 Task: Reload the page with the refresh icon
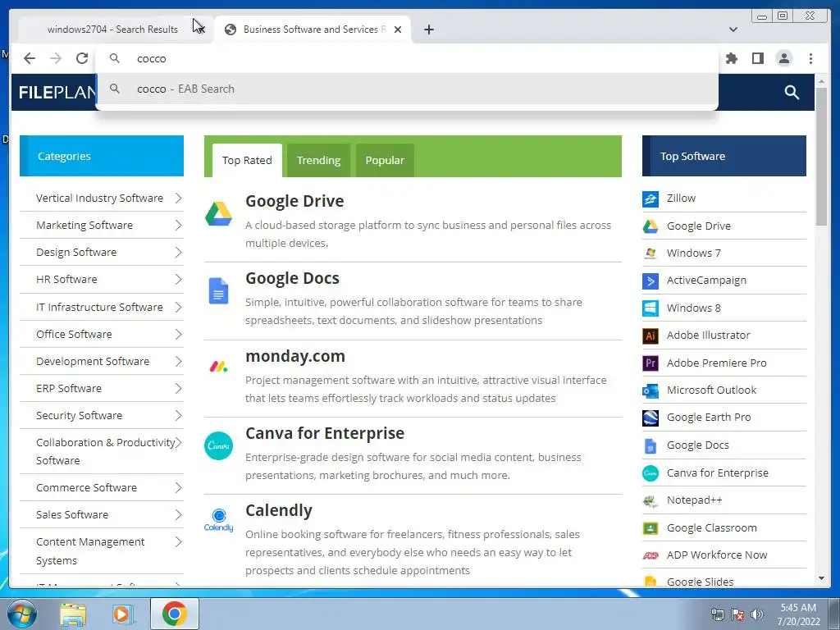click(82, 58)
